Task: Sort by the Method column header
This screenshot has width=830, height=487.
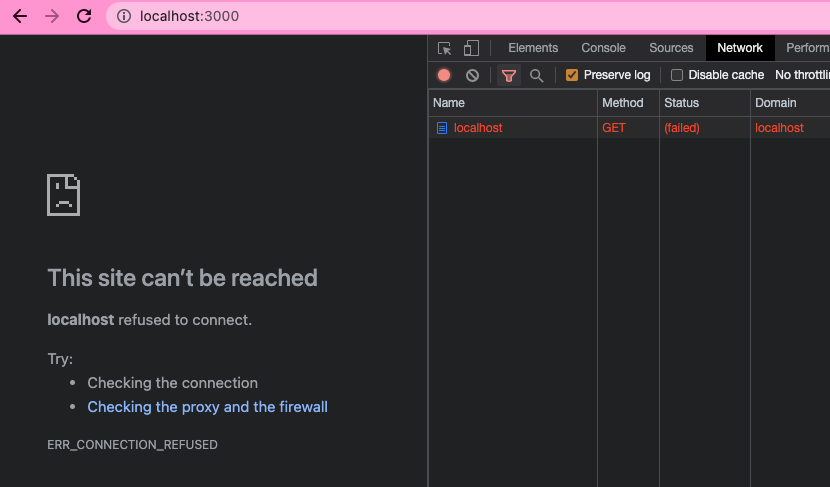Action: (628, 103)
